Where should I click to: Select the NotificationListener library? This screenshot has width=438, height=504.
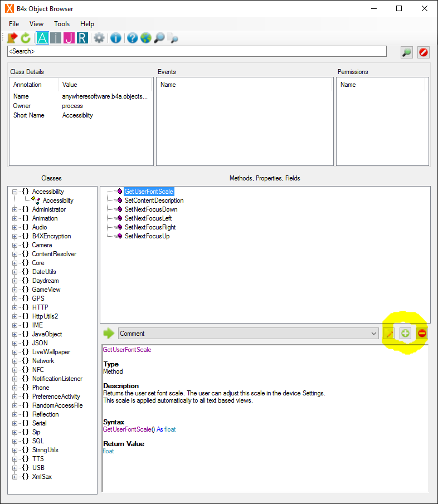(57, 379)
